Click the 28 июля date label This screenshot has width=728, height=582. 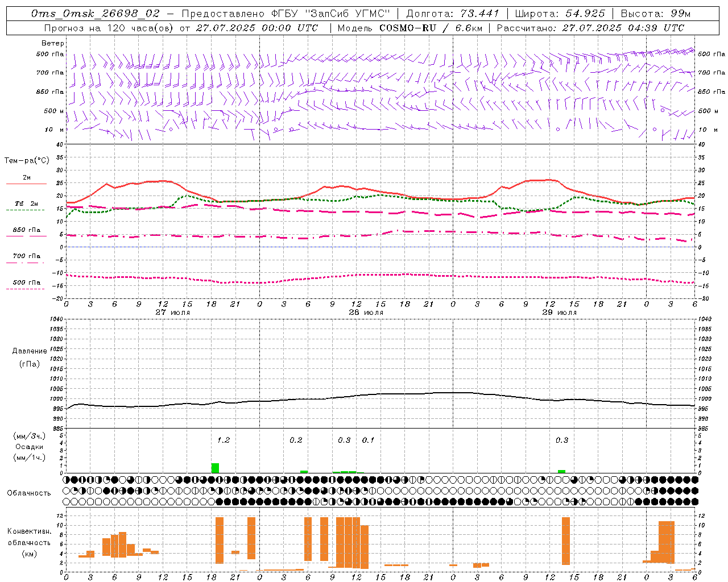coord(366,313)
